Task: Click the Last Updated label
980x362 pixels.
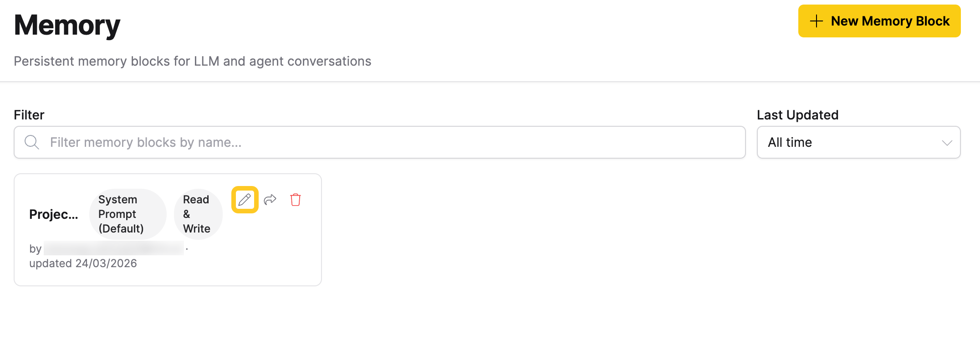Action: [x=797, y=115]
